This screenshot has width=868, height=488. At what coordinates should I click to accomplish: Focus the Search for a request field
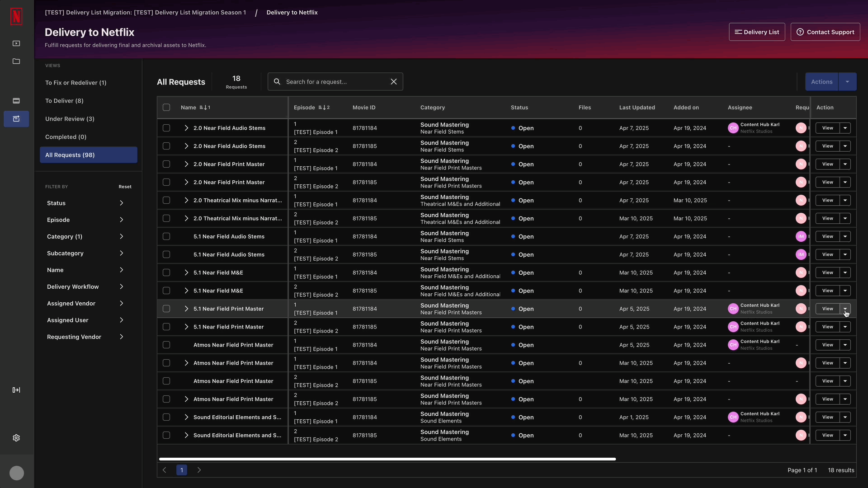coord(335,82)
